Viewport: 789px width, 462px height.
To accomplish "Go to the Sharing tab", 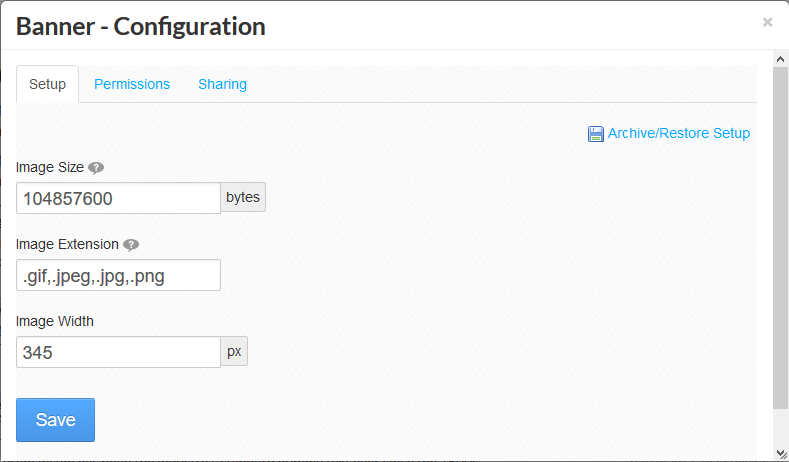I will 222,84.
